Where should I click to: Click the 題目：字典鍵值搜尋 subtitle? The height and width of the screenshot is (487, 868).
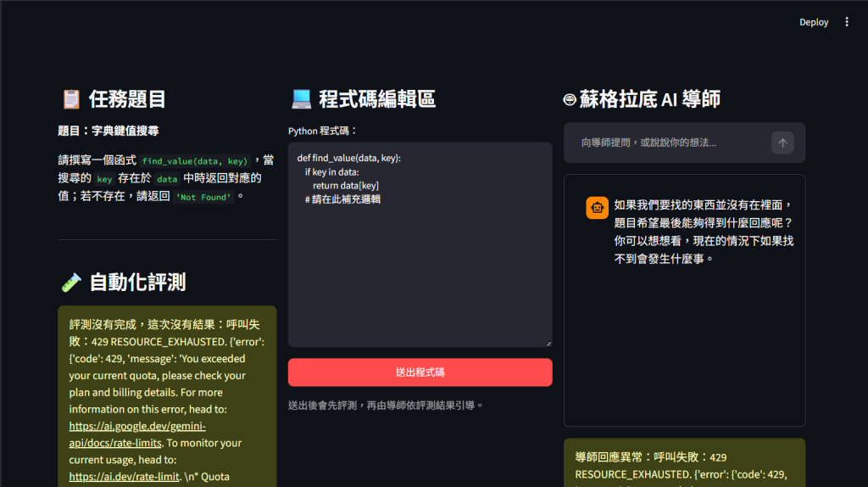tap(108, 131)
